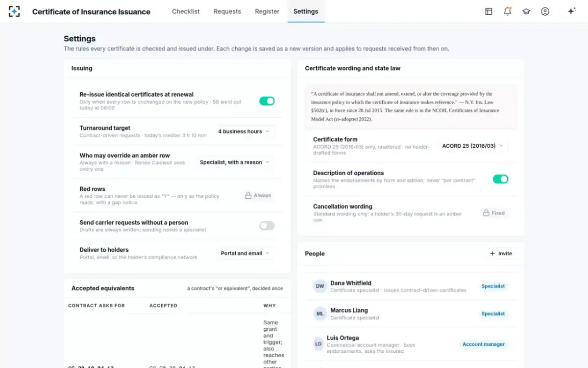
Task: Click the Red rows setting label
Action: coord(93,189)
